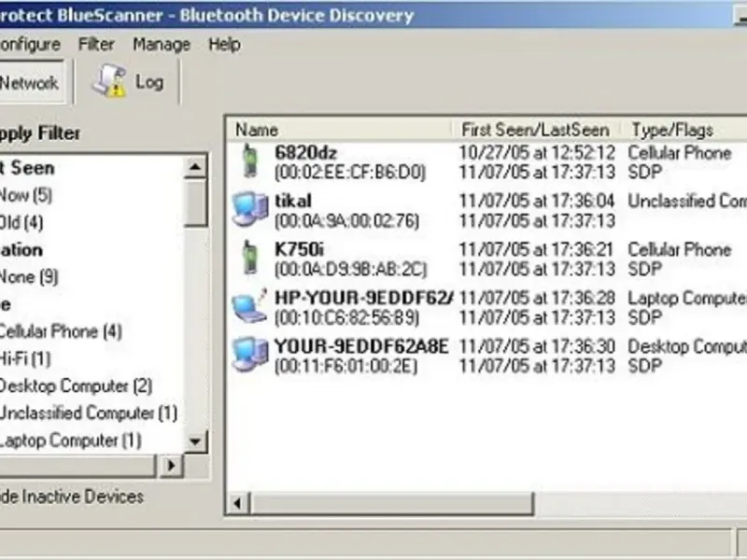This screenshot has width=747, height=560.
Task: Click the filter list scroll down arrow
Action: 195,441
